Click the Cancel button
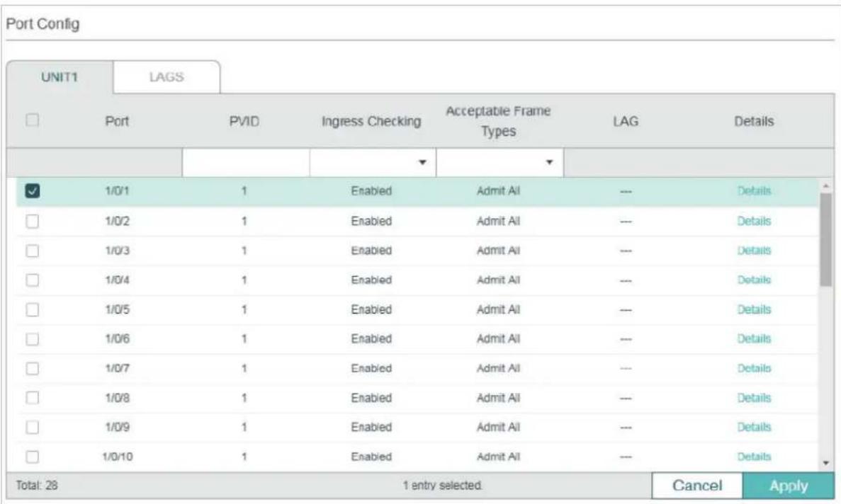 697,486
